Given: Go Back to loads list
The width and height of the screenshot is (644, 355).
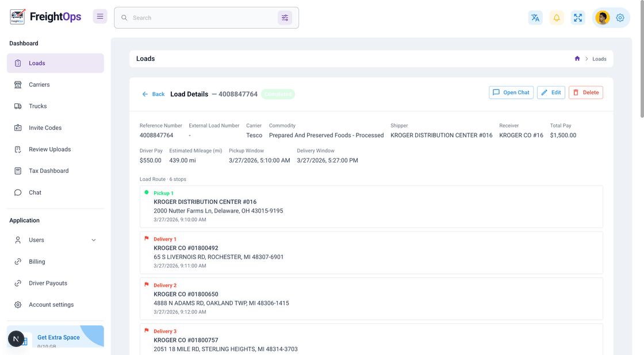Looking at the screenshot, I should click(x=153, y=94).
